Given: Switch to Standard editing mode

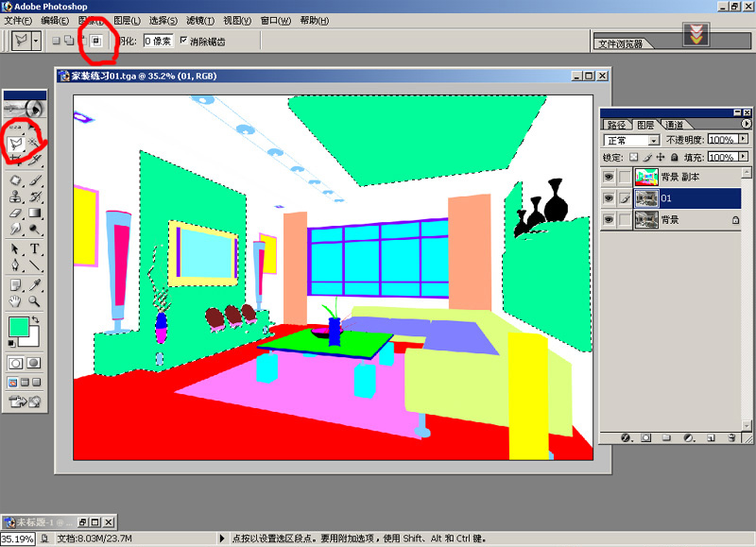Looking at the screenshot, I should 15,363.
